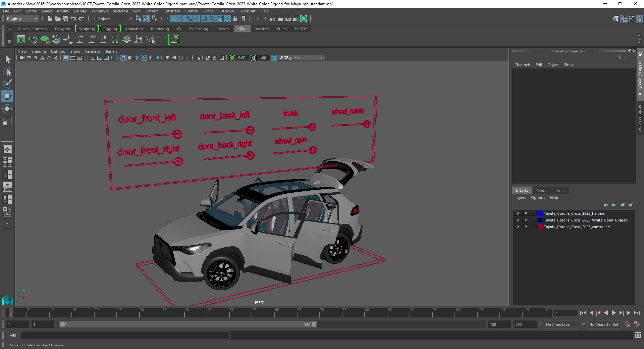This screenshot has width=644, height=349.
Task: Toggle playback P on the controllers layer
Action: click(526, 227)
